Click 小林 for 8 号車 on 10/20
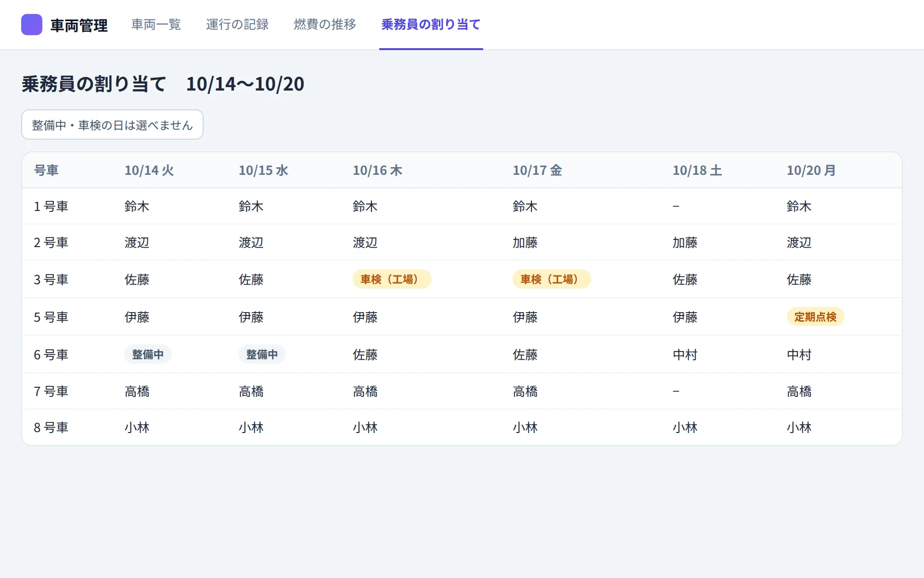The height and width of the screenshot is (578, 924). [x=799, y=428]
